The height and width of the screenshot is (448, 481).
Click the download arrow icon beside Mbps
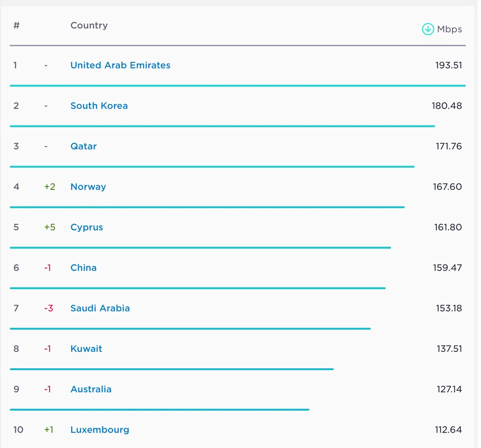(428, 29)
